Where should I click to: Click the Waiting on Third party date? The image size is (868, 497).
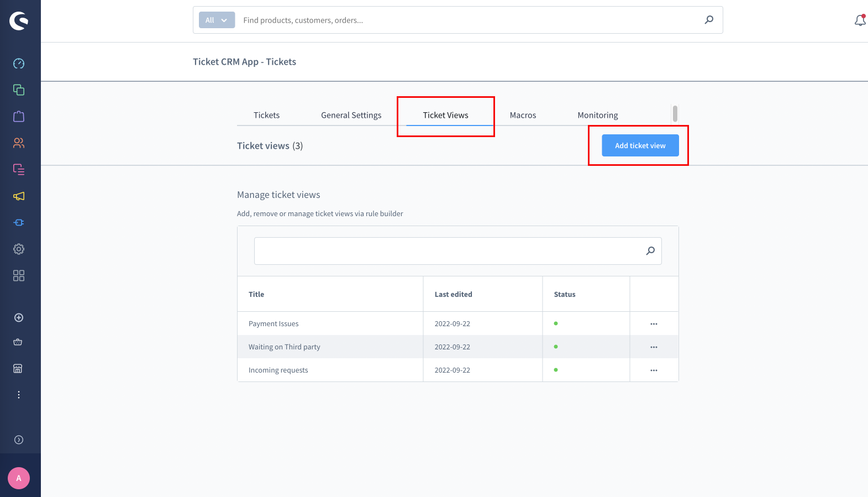pos(453,347)
